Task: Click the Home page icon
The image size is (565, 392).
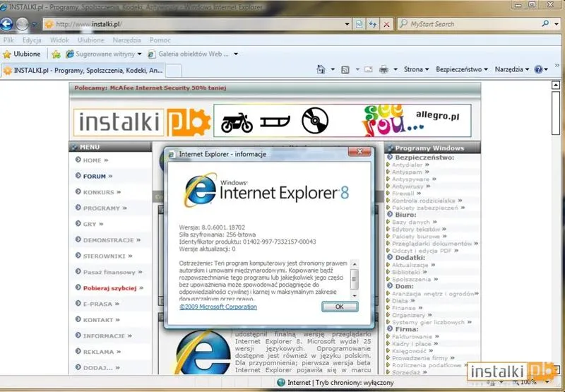Action: pos(321,69)
